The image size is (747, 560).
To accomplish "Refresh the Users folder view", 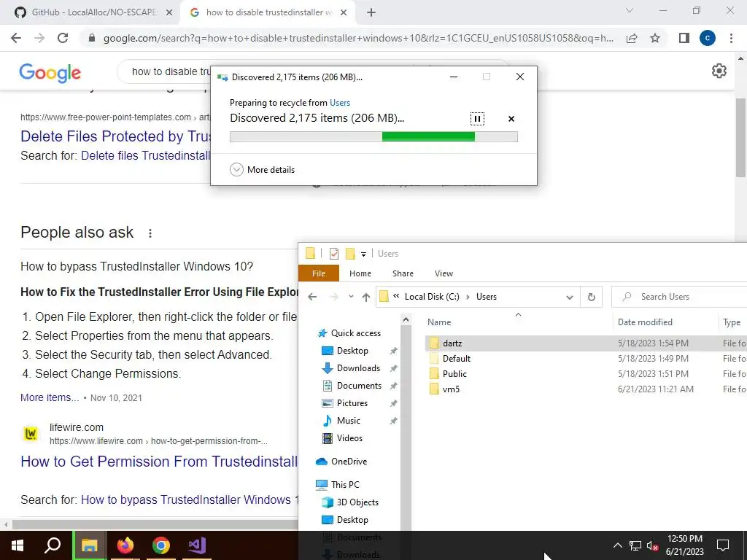I will tap(591, 297).
